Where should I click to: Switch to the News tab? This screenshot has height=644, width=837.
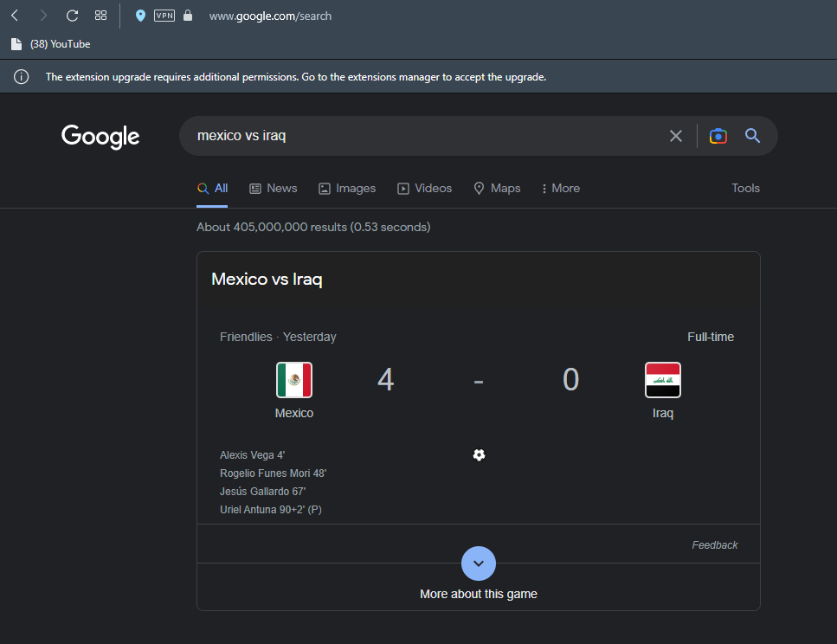(x=274, y=188)
